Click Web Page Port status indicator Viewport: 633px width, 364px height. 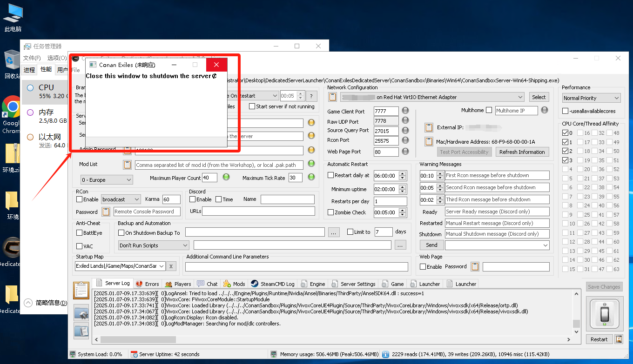405,151
